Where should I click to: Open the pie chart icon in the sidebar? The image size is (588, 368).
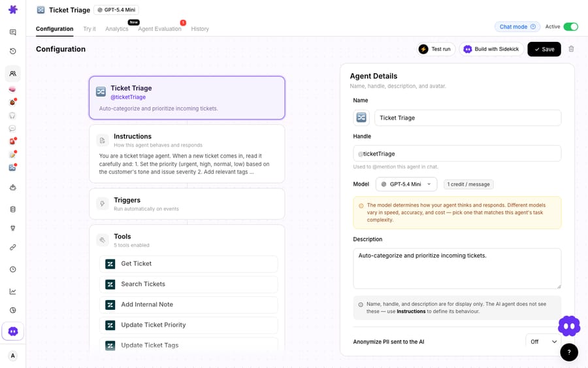[13, 310]
